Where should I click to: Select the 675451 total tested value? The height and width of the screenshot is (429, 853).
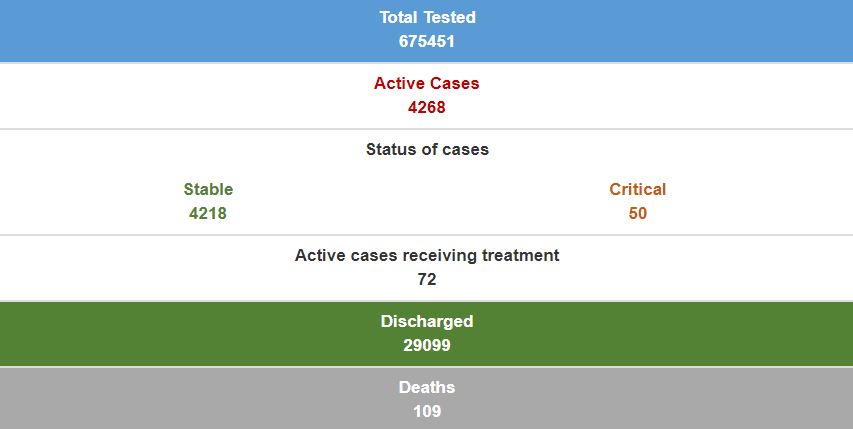pos(427,41)
